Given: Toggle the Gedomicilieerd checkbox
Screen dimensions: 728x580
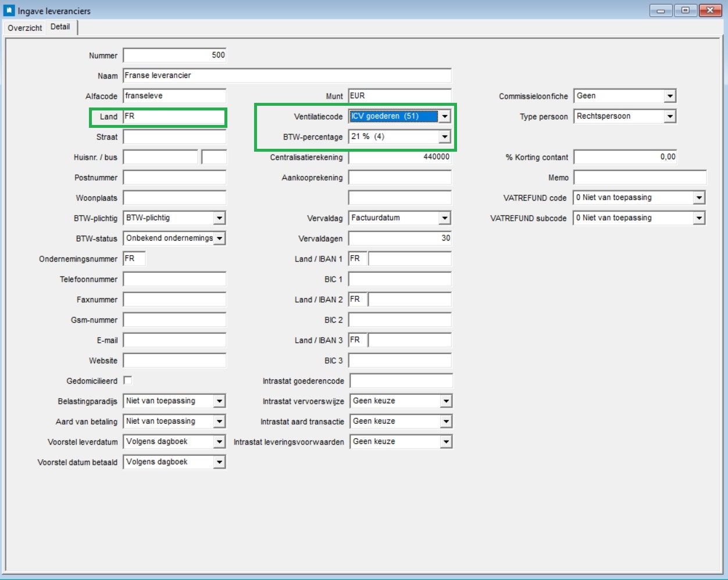Looking at the screenshot, I should [x=128, y=380].
